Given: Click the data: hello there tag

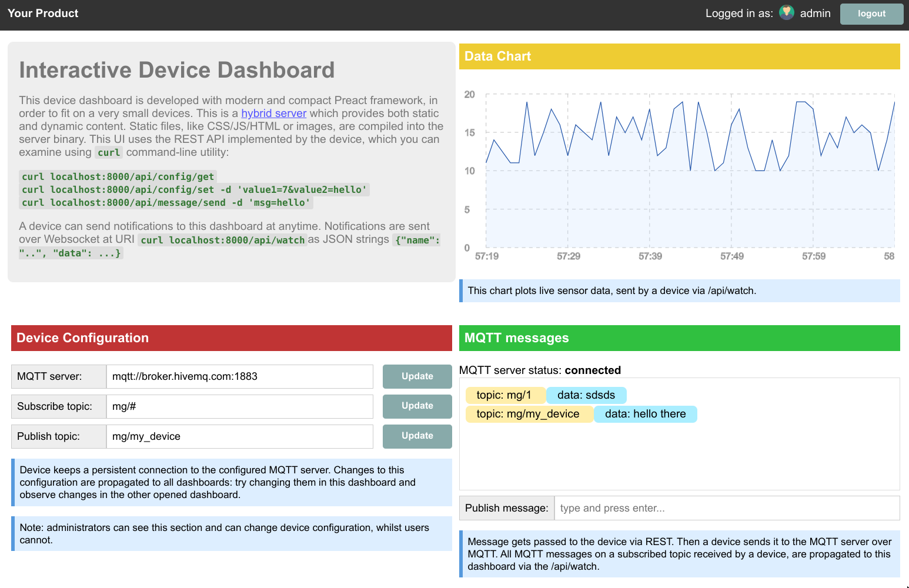Looking at the screenshot, I should tap(646, 414).
